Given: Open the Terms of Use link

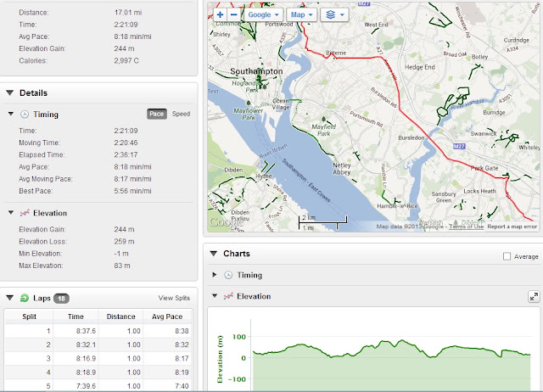Looking at the screenshot, I should pos(466,227).
